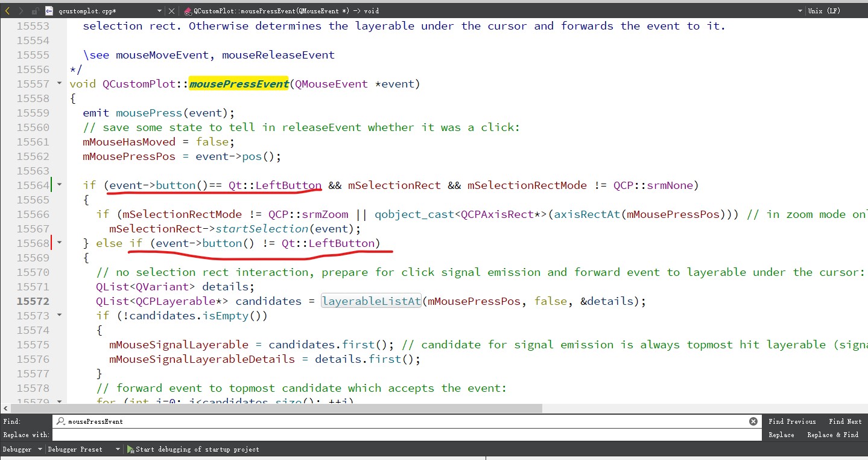Click line number 15564 in the gutter
This screenshot has height=460, width=868.
[33, 185]
